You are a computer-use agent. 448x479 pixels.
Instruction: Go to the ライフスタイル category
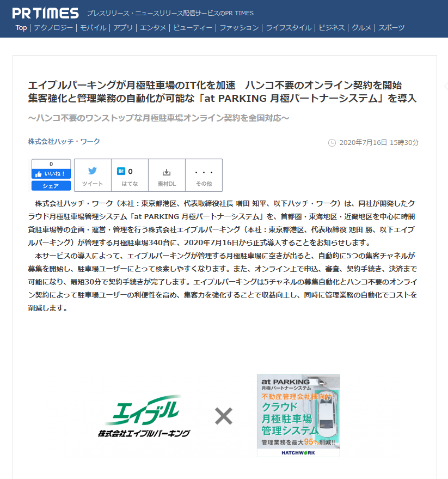[x=289, y=28]
